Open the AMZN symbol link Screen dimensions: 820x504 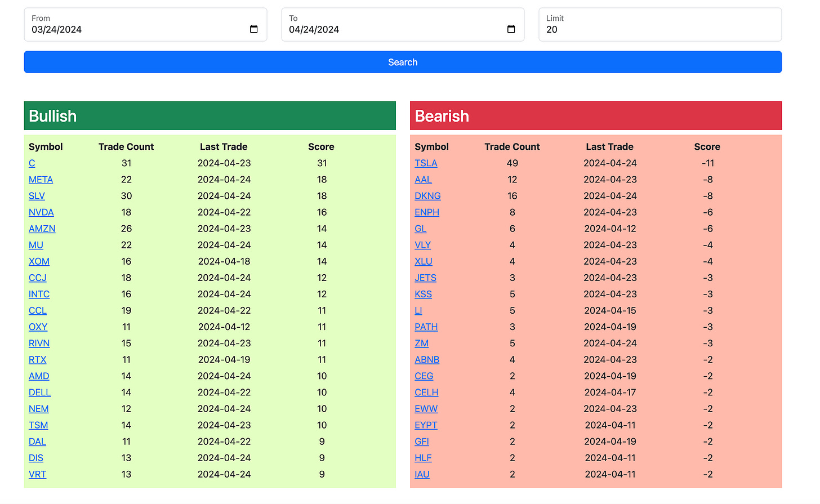coord(42,229)
